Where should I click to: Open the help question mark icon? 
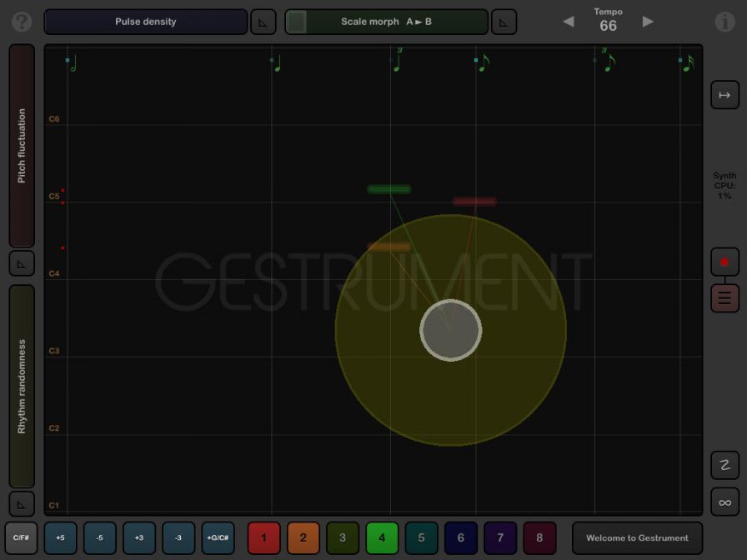click(21, 21)
